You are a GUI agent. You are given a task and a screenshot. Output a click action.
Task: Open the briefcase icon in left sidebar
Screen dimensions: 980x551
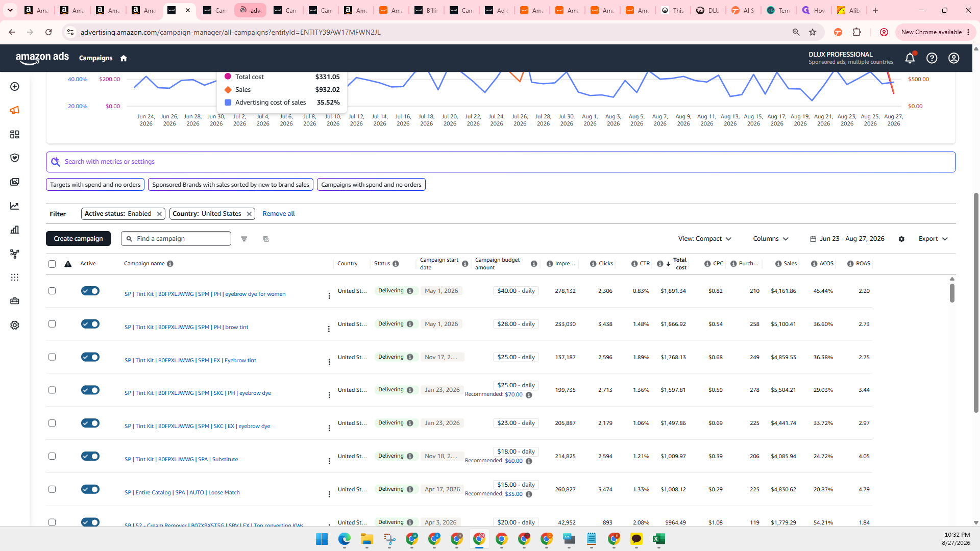pyautogui.click(x=15, y=301)
